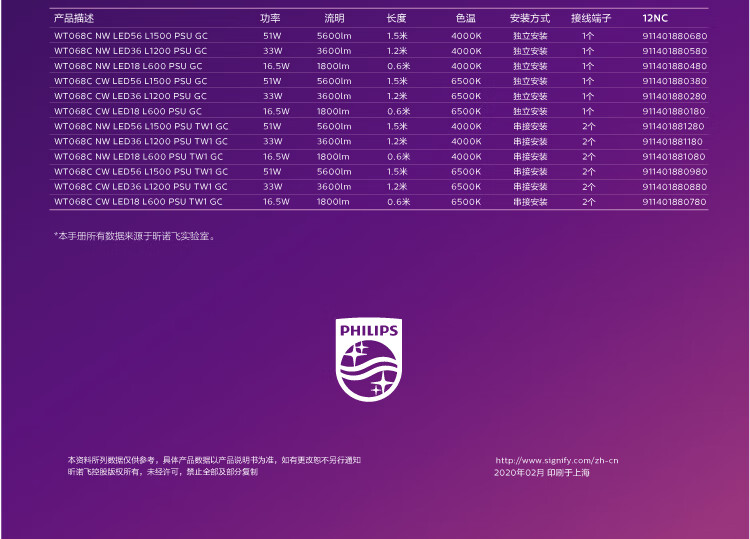Viewport: 750px width, 539px height.
Task: Select product code 911401880780 in last row
Action: [674, 201]
